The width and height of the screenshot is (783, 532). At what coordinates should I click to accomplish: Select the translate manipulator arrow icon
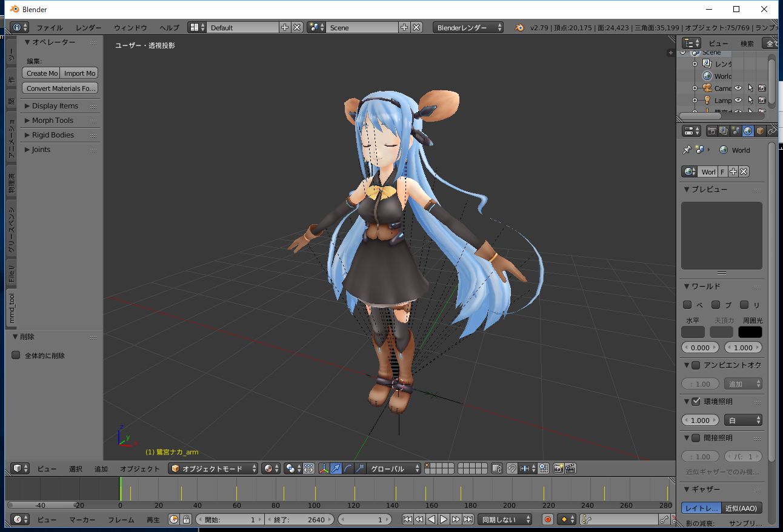coord(336,468)
